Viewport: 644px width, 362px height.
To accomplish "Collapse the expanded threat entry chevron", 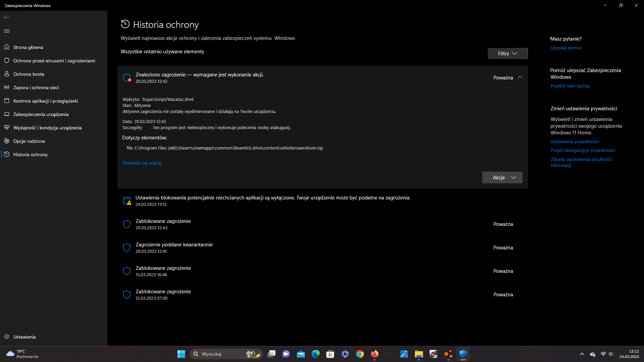I will click(x=520, y=77).
